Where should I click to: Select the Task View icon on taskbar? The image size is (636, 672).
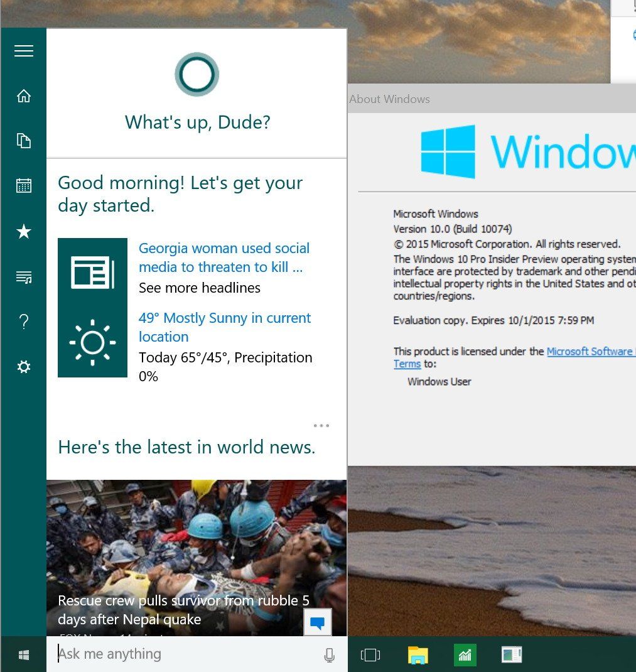(370, 654)
